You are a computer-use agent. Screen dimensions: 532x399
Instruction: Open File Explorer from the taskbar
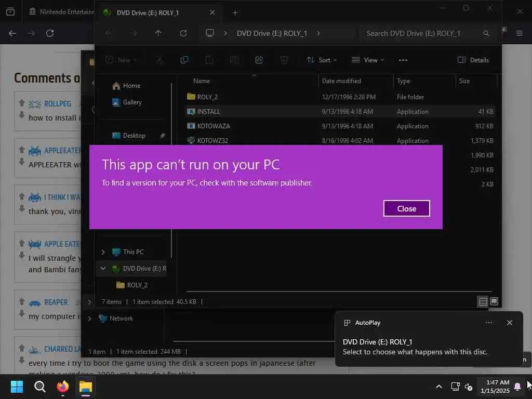(x=86, y=387)
